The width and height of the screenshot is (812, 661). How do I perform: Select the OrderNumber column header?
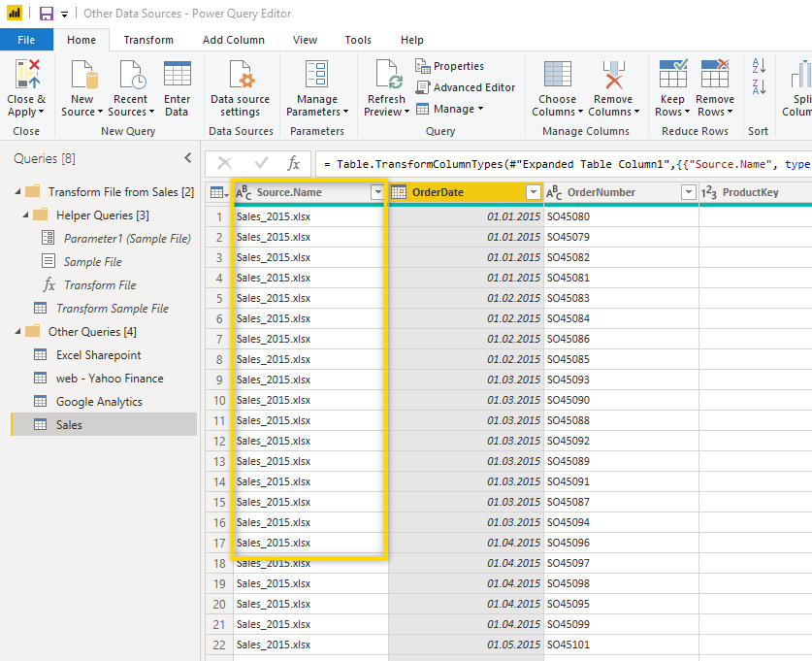tap(622, 193)
